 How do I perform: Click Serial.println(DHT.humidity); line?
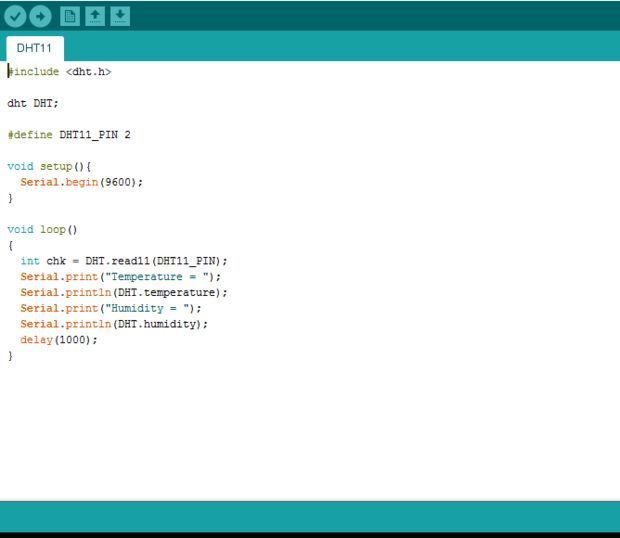114,324
